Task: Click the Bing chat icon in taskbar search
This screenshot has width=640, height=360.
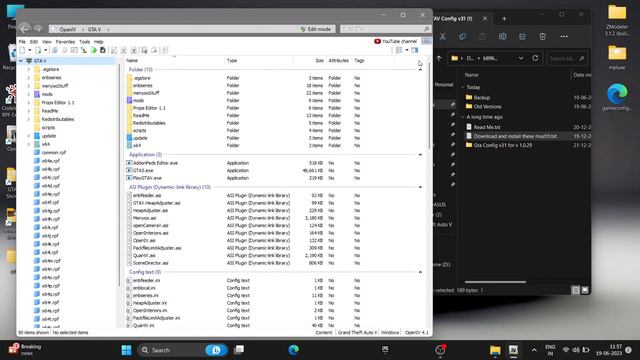Action: 216,350
